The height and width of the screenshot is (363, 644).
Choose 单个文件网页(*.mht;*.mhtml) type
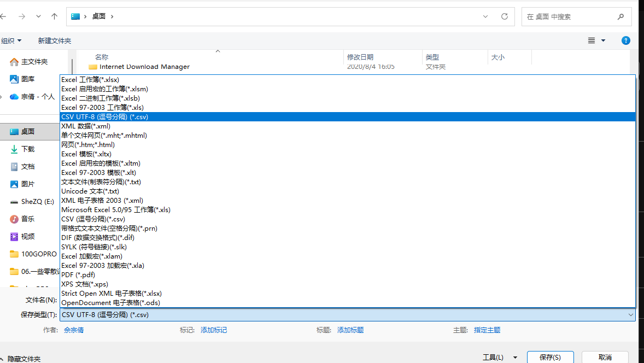click(348, 135)
